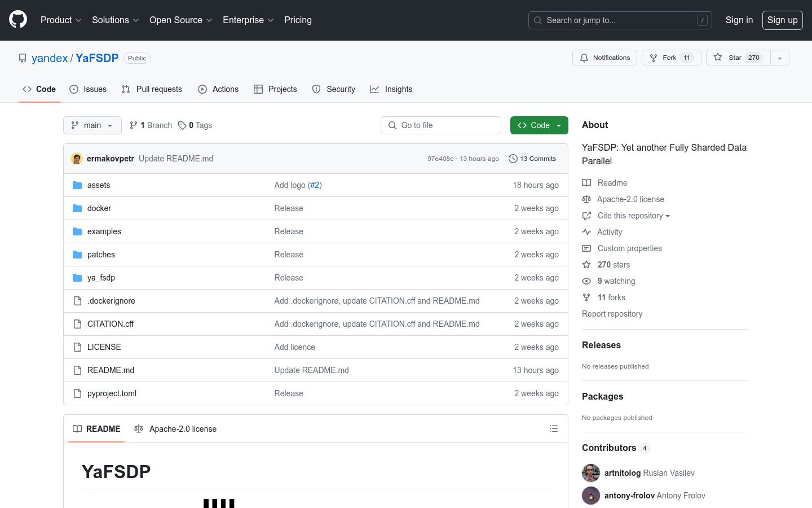Open the assets folder icon
Image resolution: width=812 pixels, height=508 pixels.
(77, 185)
